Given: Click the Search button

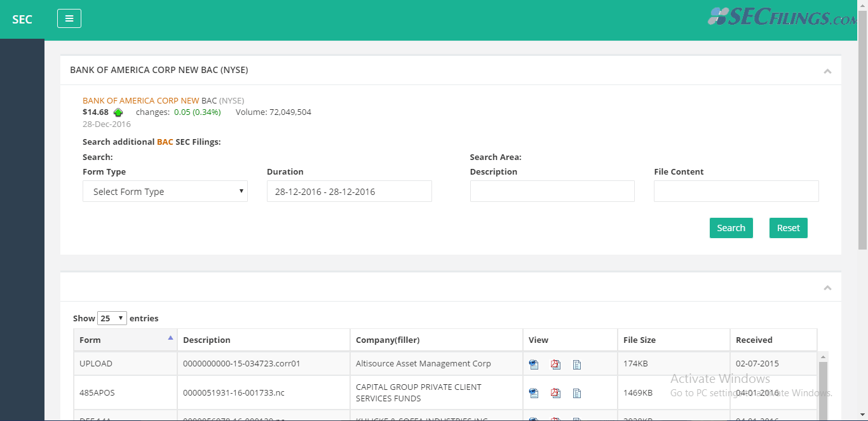Looking at the screenshot, I should click(x=731, y=228).
